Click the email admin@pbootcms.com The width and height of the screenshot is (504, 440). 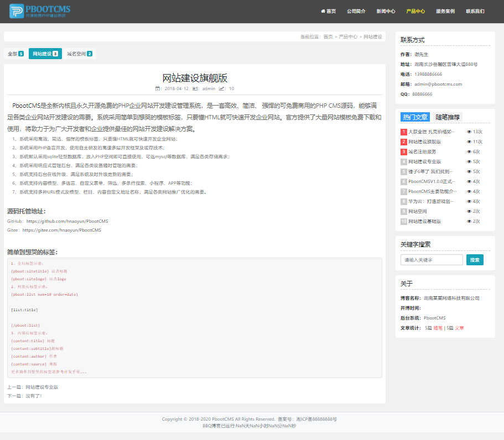[x=438, y=84]
